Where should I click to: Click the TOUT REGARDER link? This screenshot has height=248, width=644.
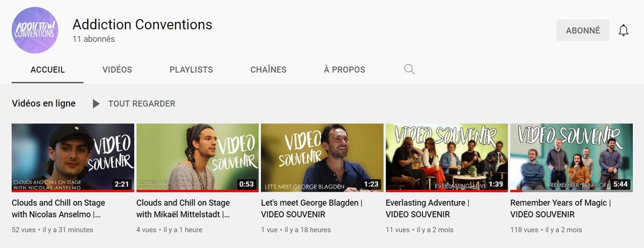pos(142,104)
